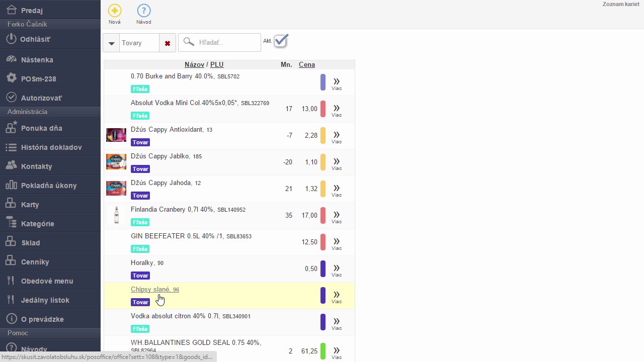Expand Viac for GIN BEEFEATER

coord(337,243)
